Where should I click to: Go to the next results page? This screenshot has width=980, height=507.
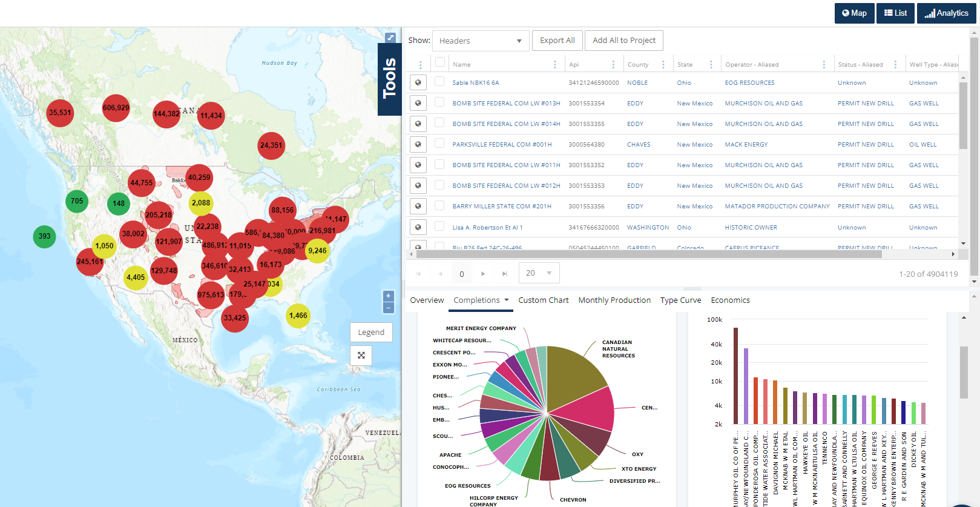483,274
